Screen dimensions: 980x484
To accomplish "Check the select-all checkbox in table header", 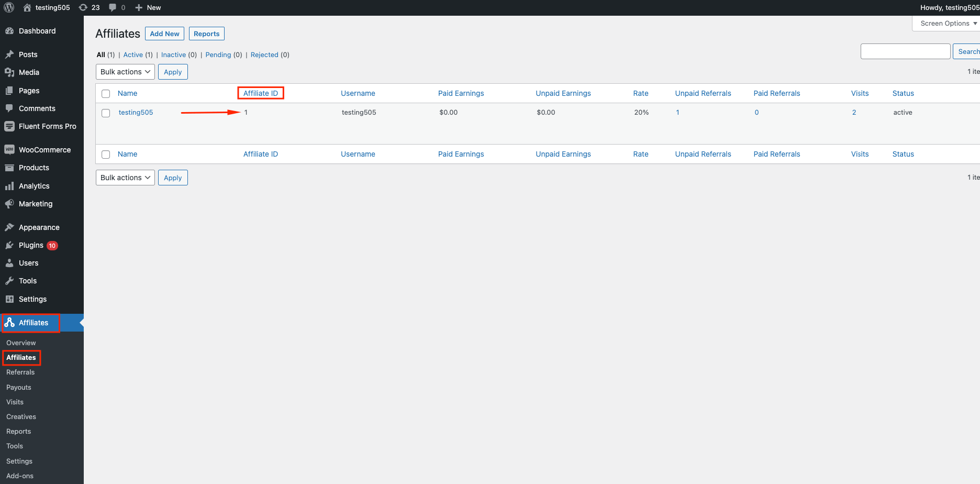I will point(106,94).
